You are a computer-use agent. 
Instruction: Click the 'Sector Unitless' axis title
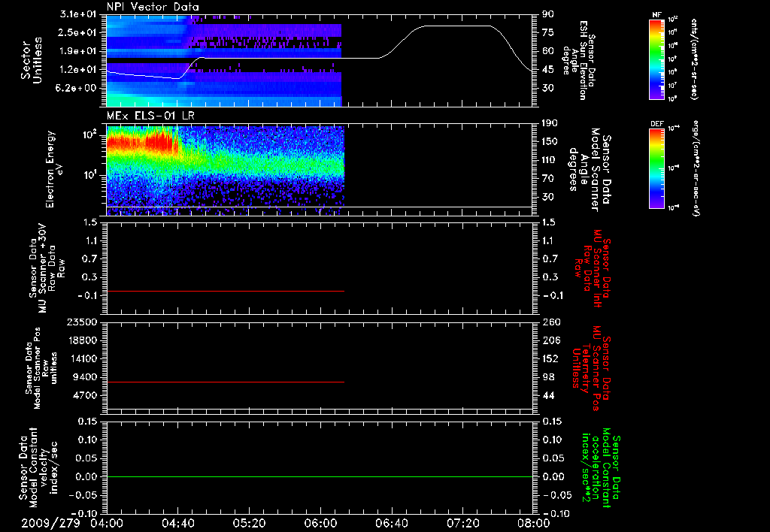[x=32, y=60]
